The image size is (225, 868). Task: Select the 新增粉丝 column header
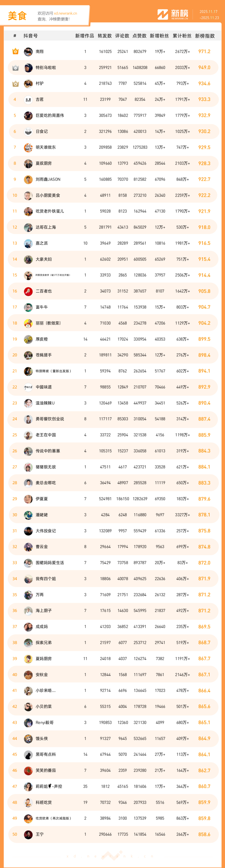click(x=159, y=36)
